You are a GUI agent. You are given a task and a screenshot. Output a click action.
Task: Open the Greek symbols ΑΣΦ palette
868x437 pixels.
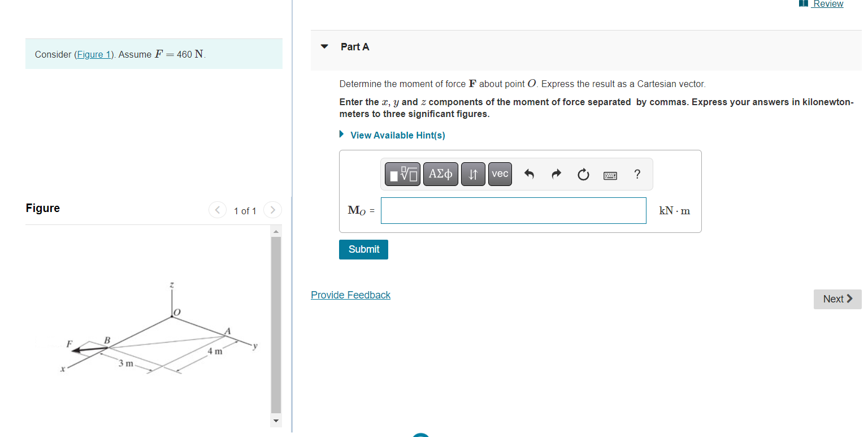click(440, 174)
